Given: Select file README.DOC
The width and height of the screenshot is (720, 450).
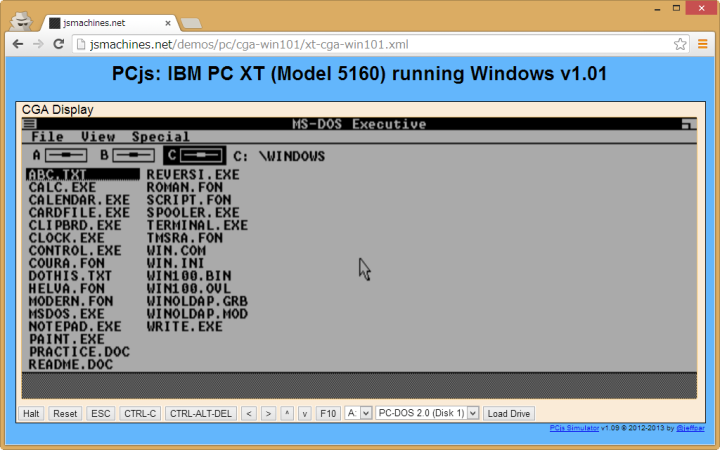Looking at the screenshot, I should pyautogui.click(x=71, y=365).
